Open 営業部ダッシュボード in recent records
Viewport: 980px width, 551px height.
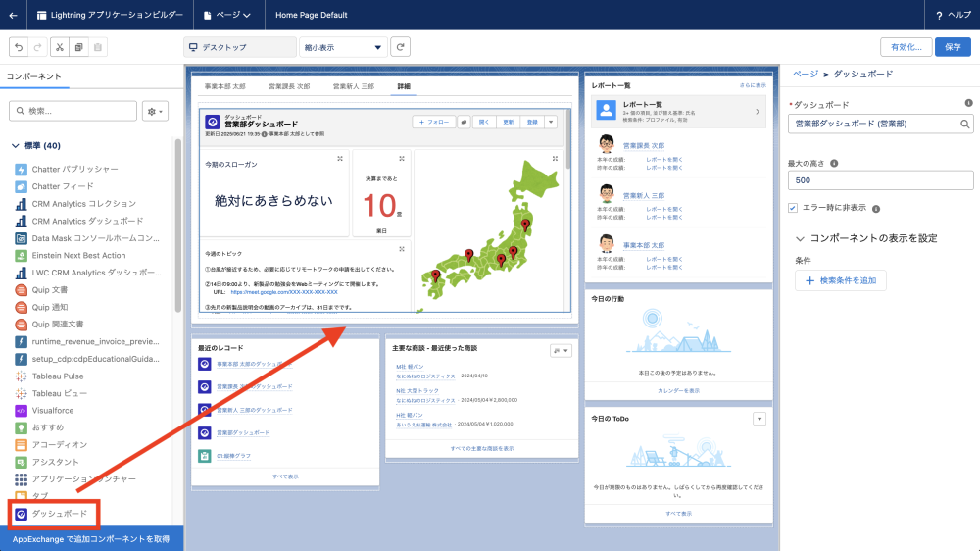[x=243, y=432]
